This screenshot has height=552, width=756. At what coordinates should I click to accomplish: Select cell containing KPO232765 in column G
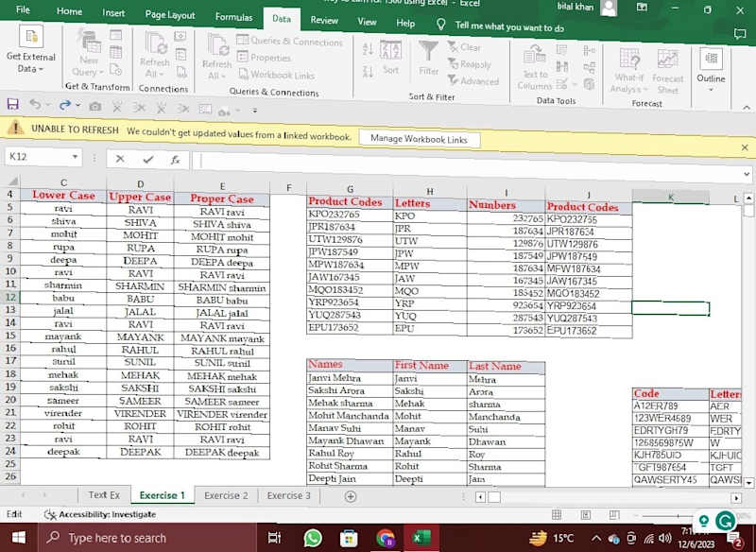tap(350, 214)
